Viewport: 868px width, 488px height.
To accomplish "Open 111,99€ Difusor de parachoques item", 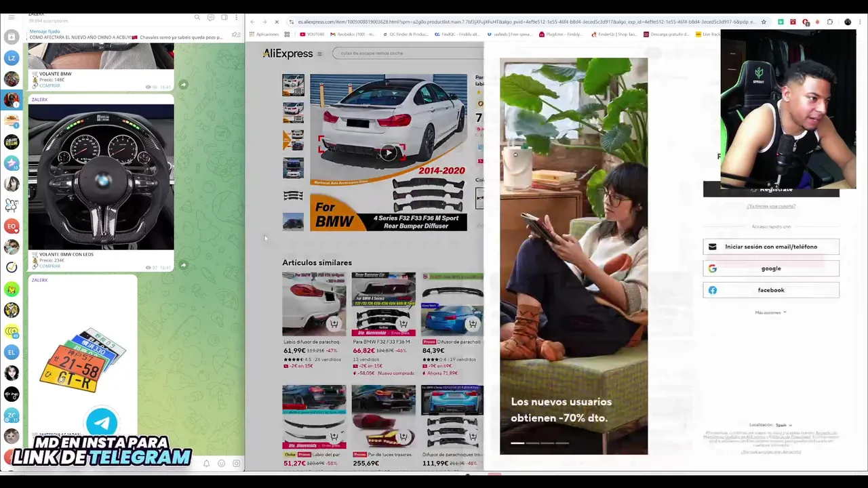I will tap(452, 426).
